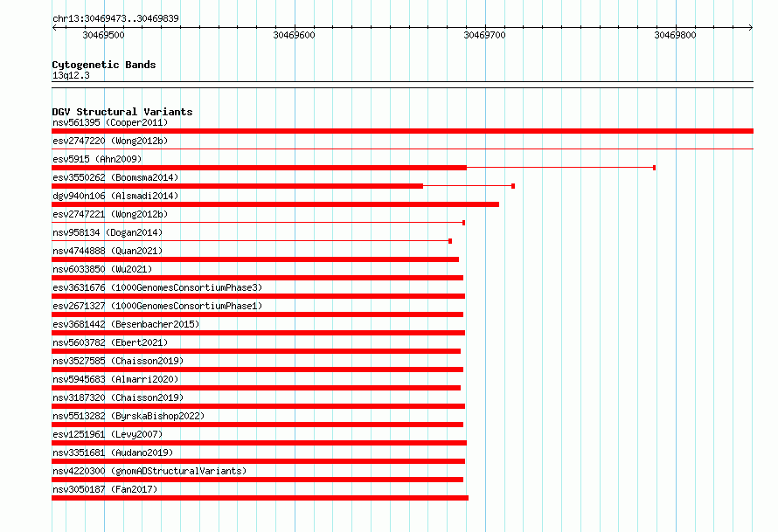Open nsv4744888 (Quan2021) variant label
The height and width of the screenshot is (532, 778).
108,251
